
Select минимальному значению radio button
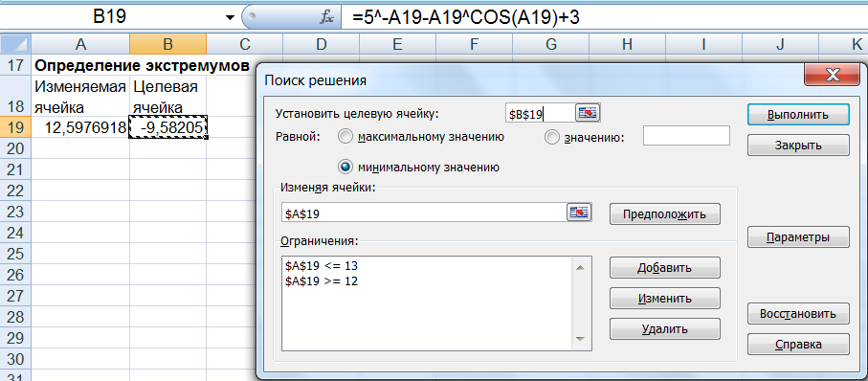pyautogui.click(x=345, y=167)
